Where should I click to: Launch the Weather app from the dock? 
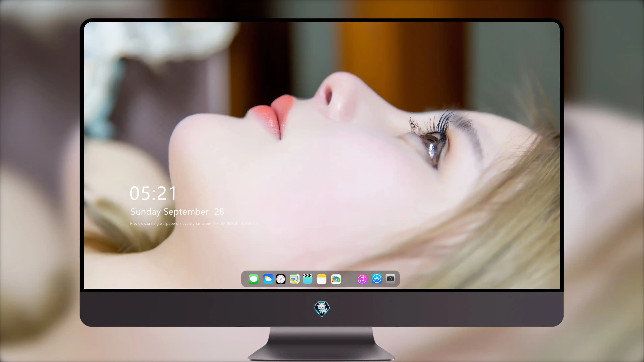268,279
